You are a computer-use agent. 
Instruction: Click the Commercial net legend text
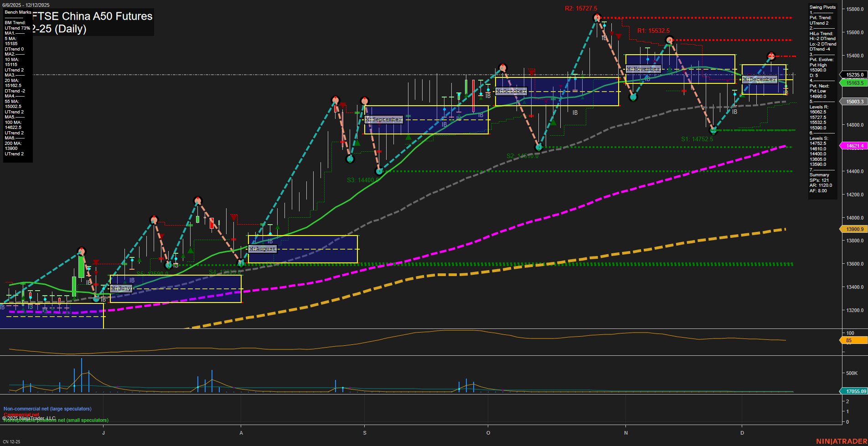click(x=21, y=415)
